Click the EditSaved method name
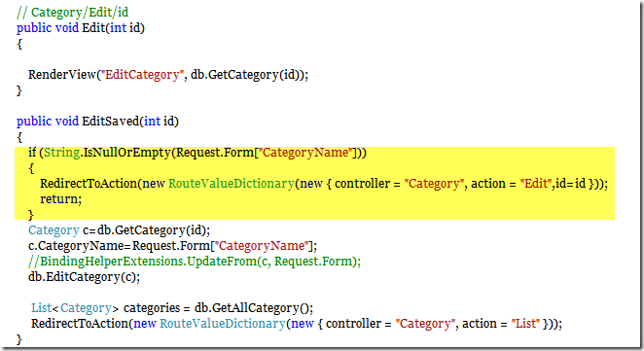 111,122
